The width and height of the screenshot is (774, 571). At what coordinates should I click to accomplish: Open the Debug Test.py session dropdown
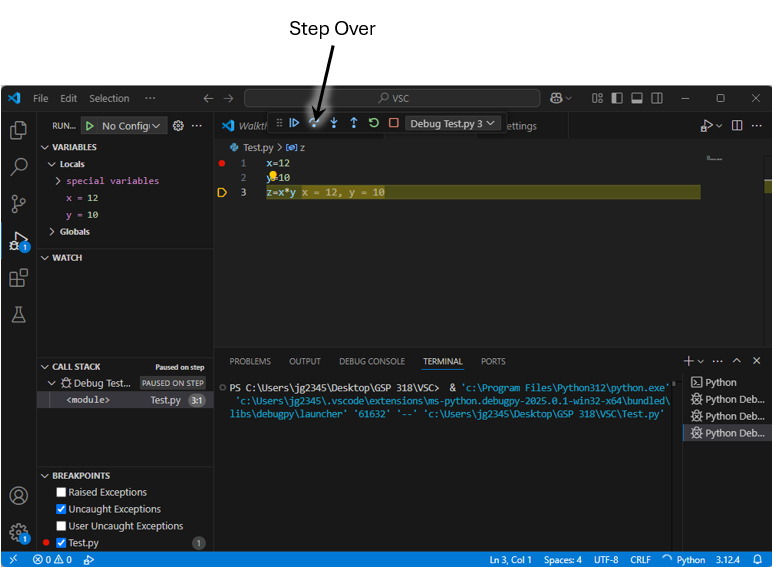coord(453,123)
